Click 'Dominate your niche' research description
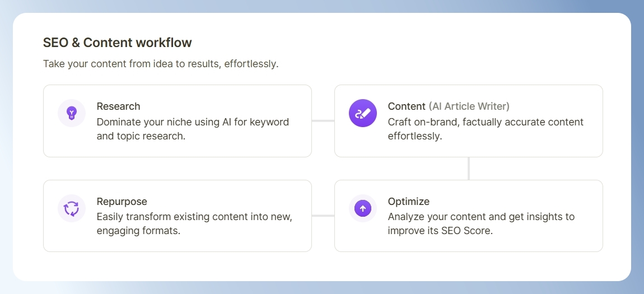The height and width of the screenshot is (294, 644). pyautogui.click(x=193, y=129)
